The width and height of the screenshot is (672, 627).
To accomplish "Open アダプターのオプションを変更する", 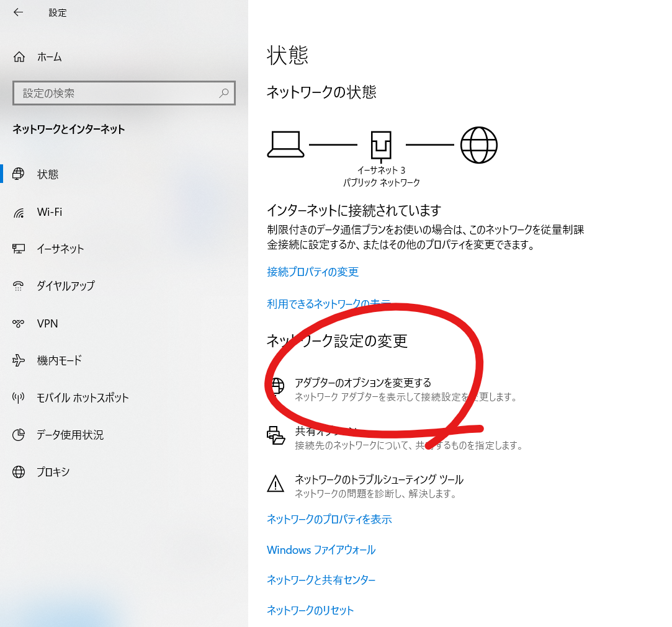I will 362,383.
